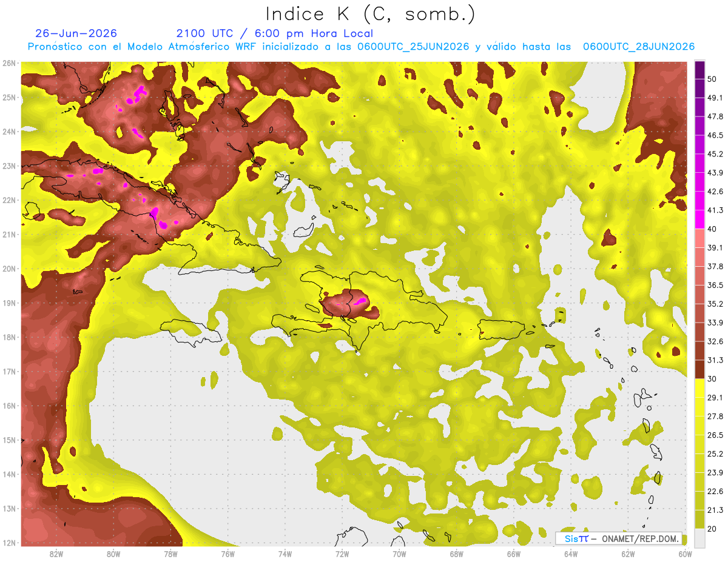Click the bright yellow colorbar swatch between 29.1 and 30
The height and width of the screenshot is (562, 728).
point(699,388)
